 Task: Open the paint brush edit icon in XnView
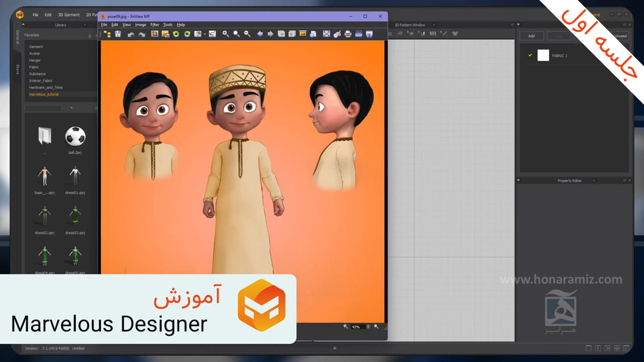[337, 34]
